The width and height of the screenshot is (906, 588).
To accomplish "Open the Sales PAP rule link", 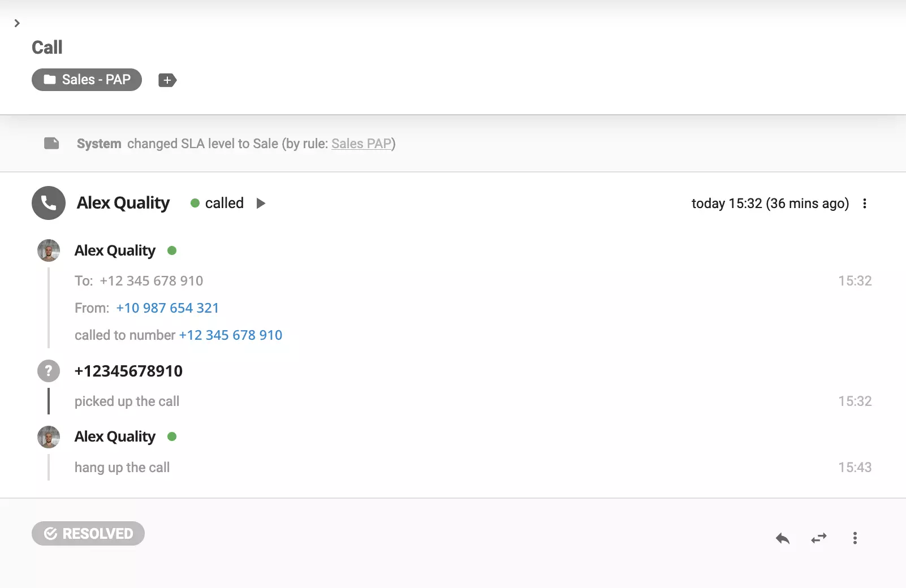I will [x=361, y=144].
